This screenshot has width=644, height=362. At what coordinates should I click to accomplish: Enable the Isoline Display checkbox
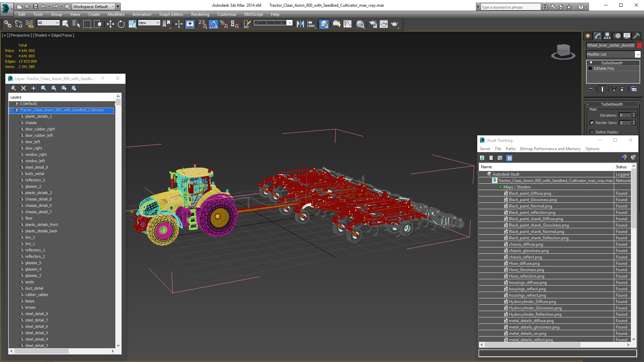click(592, 132)
